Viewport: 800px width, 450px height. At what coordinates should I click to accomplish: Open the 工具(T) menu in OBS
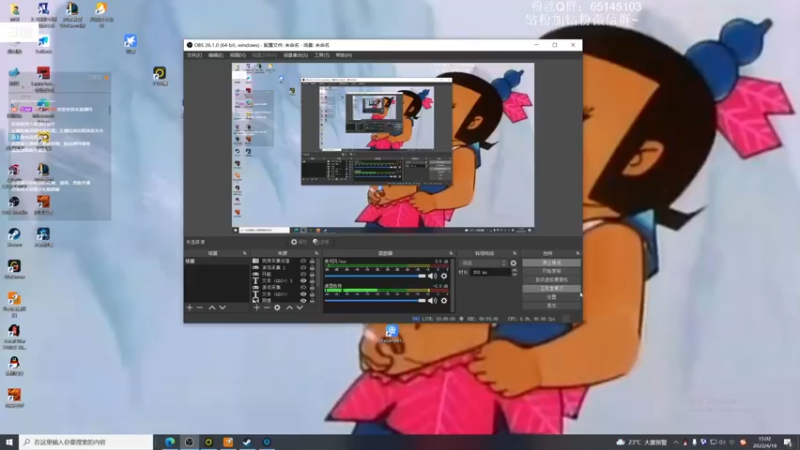[321, 55]
